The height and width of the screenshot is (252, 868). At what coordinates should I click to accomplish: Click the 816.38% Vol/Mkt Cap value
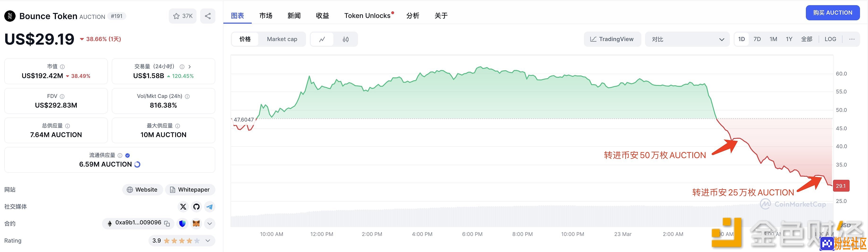click(163, 105)
